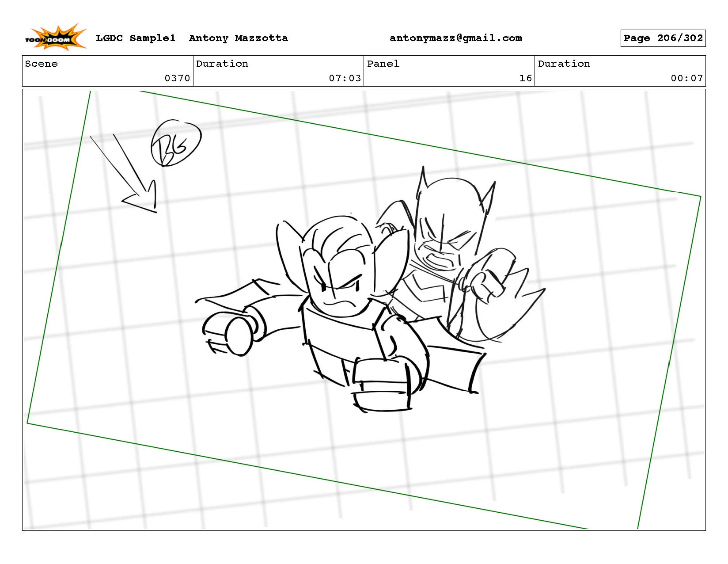Image resolution: width=728 pixels, height=564 pixels.
Task: Select the panel duration value "00:07"
Action: 687,78
